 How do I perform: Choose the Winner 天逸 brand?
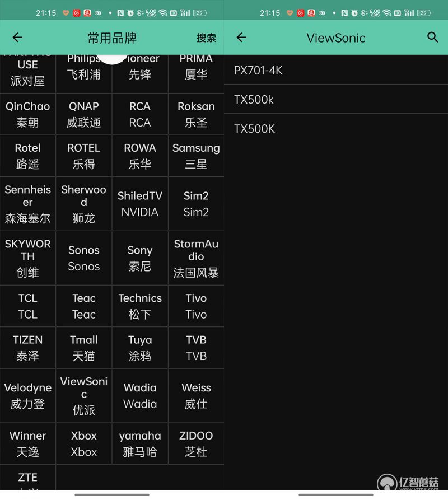click(x=28, y=444)
